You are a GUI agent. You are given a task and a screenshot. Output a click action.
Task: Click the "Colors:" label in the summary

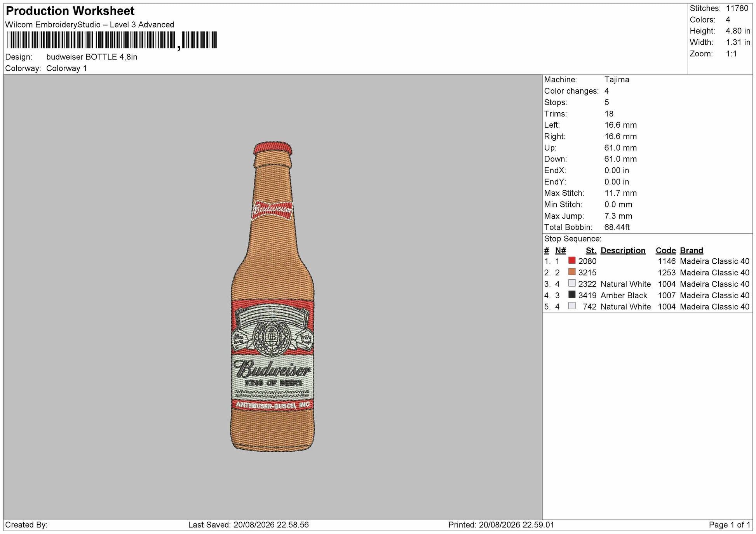(702, 20)
